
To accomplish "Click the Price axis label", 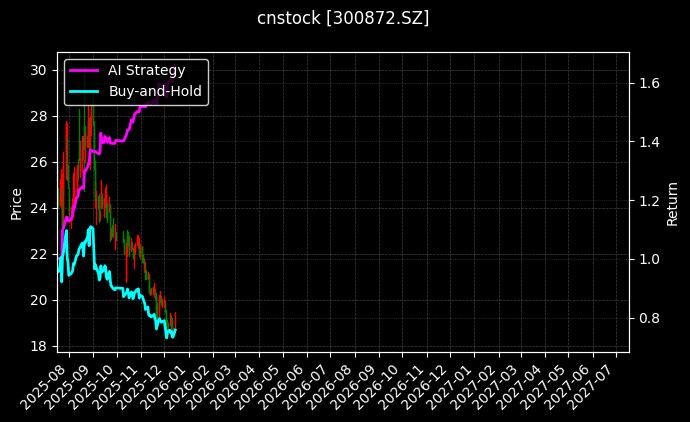I will click(x=16, y=202).
